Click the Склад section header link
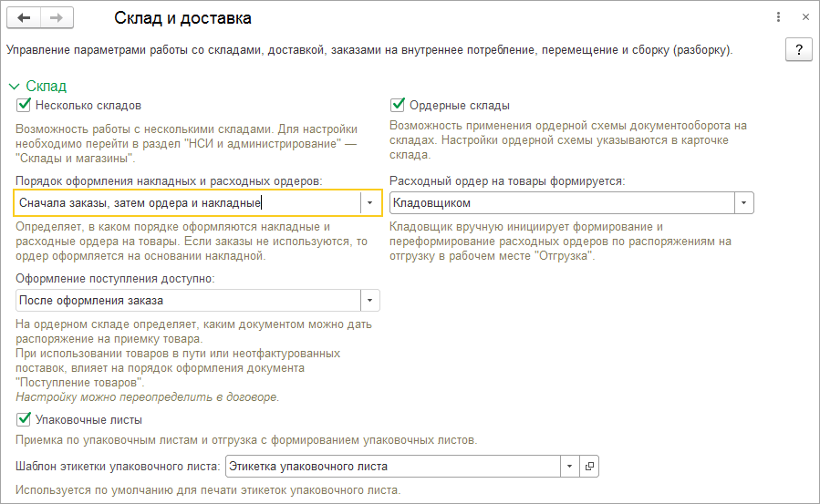The image size is (820, 504). tap(47, 87)
